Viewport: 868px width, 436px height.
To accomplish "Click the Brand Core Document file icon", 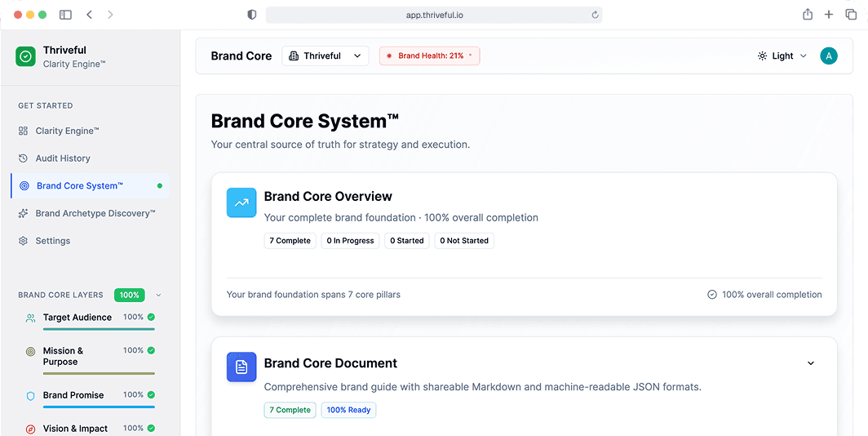I will click(241, 367).
